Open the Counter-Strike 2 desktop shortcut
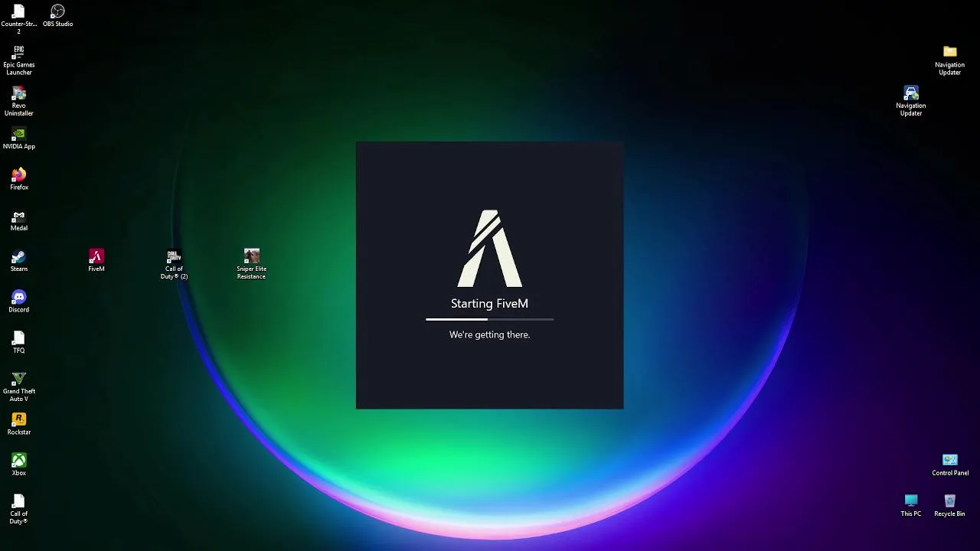 coord(18,18)
